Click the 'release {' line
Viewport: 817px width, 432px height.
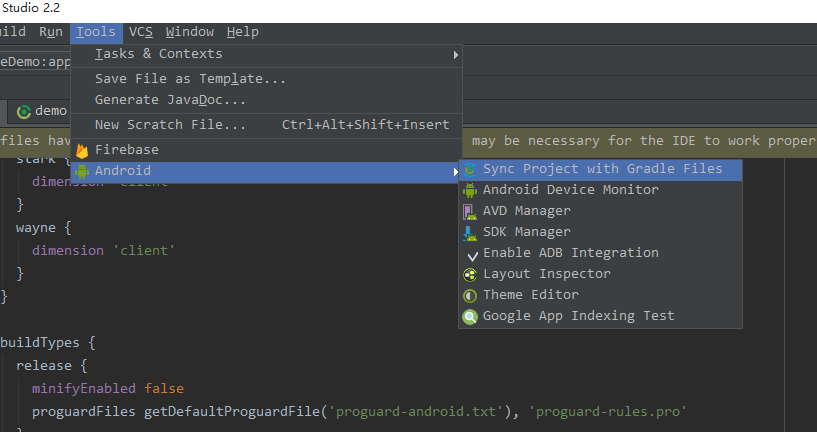click(x=51, y=366)
